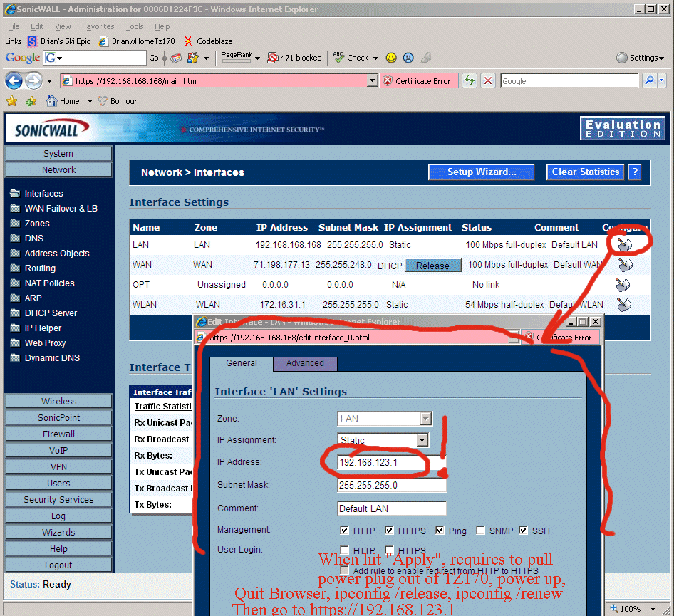Click the help question mark button
The image size is (674, 616).
pos(634,172)
